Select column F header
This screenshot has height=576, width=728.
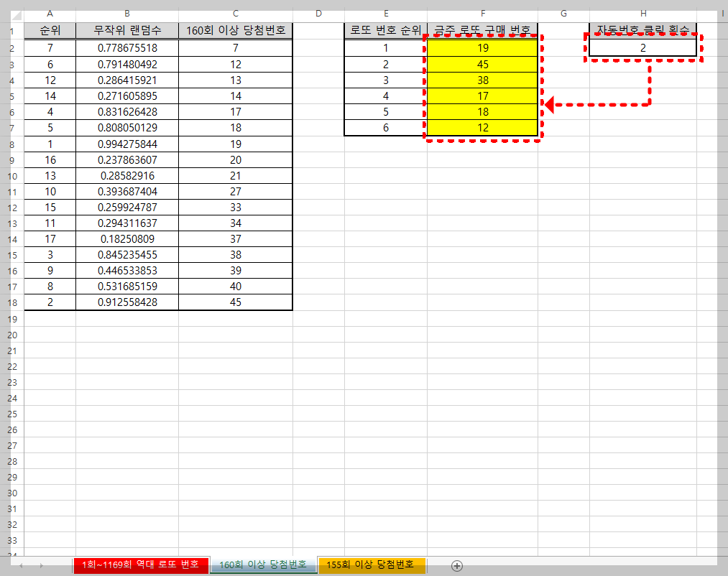click(483, 14)
